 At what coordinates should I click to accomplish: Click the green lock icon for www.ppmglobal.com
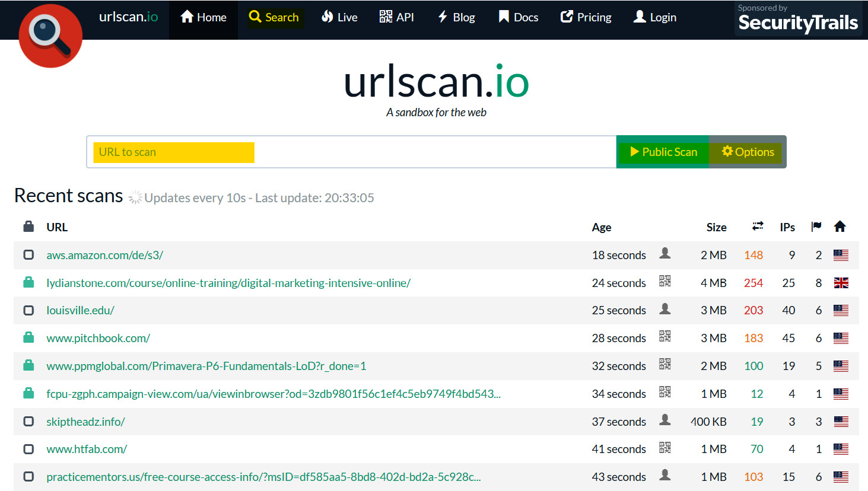pyautogui.click(x=28, y=365)
